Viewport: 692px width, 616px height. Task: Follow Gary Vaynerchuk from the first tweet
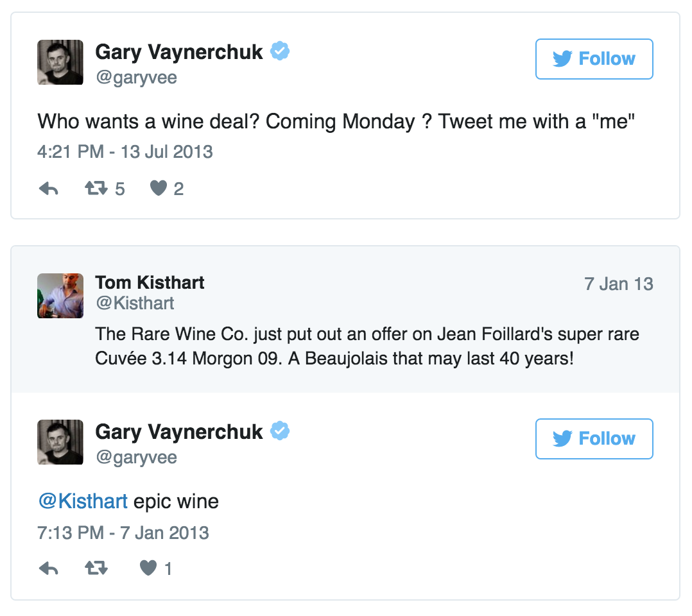(594, 59)
